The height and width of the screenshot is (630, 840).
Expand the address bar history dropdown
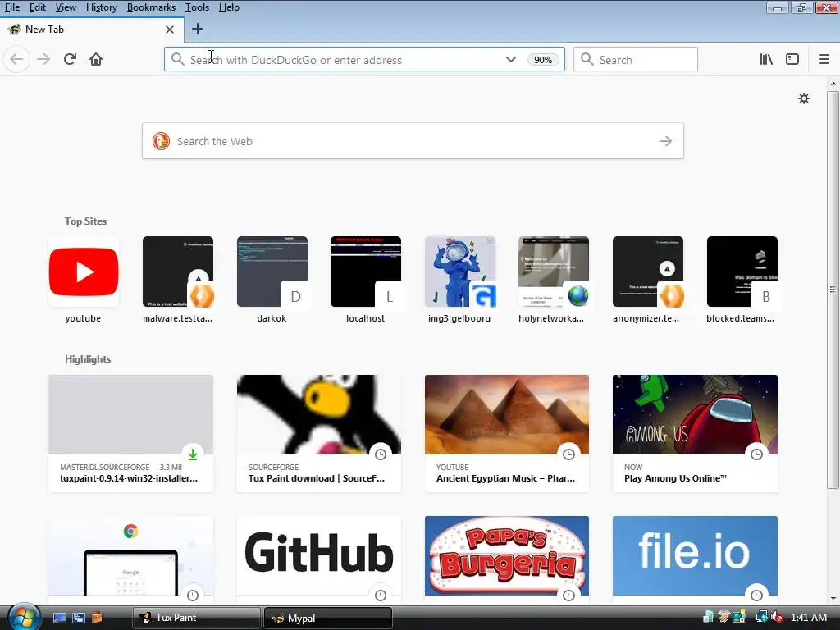[510, 59]
